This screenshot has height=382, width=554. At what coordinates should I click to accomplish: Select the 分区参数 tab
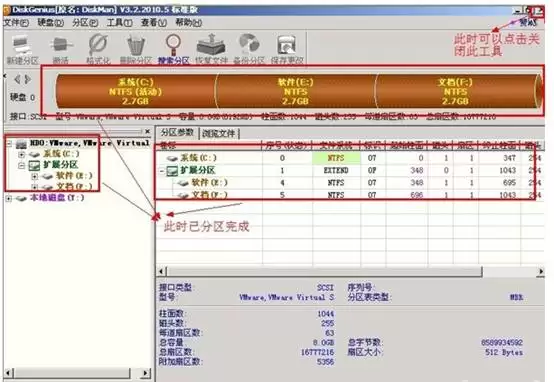[x=177, y=133]
